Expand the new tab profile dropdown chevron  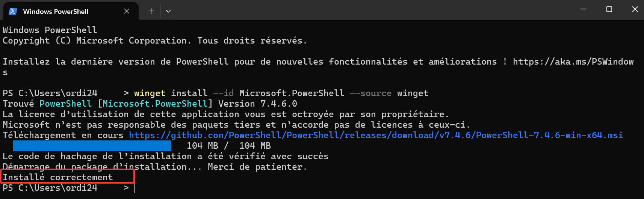168,11
